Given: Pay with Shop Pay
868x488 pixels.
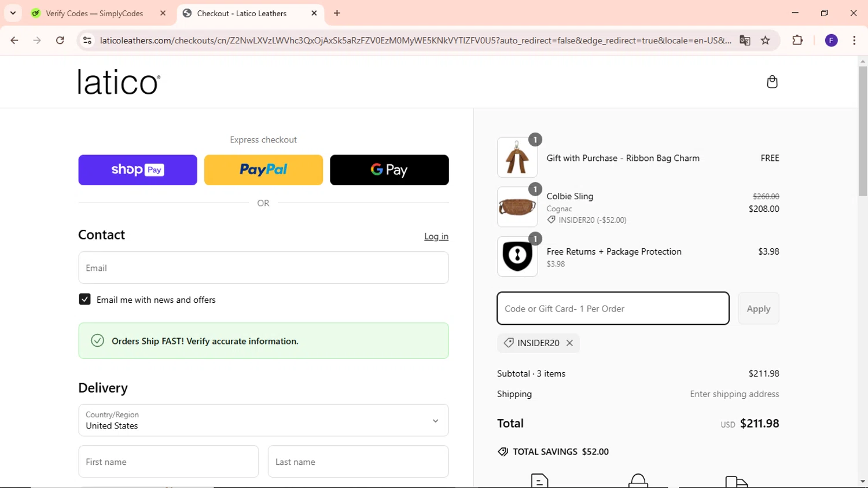Looking at the screenshot, I should coord(138,170).
